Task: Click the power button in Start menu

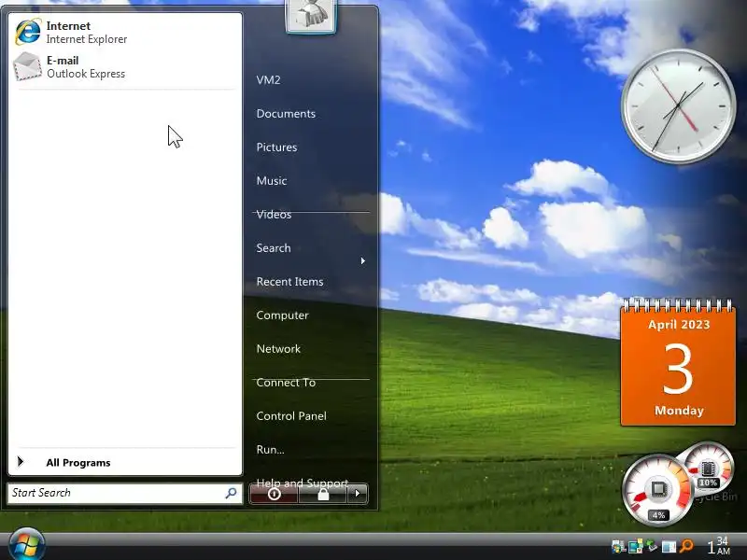Action: tap(274, 494)
